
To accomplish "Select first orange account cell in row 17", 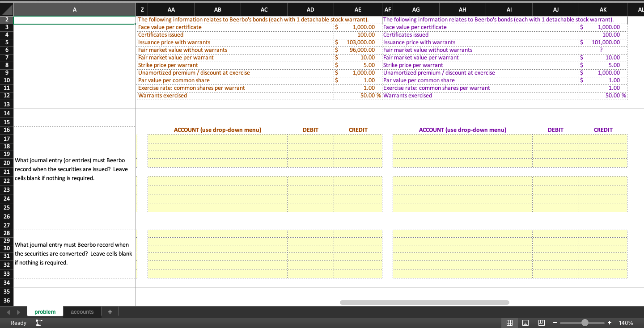I will (x=217, y=139).
